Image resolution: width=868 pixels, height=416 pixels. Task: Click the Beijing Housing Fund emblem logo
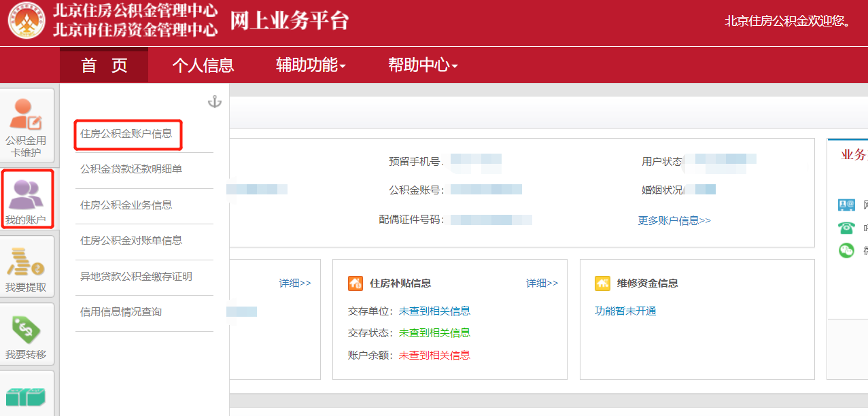[x=26, y=21]
